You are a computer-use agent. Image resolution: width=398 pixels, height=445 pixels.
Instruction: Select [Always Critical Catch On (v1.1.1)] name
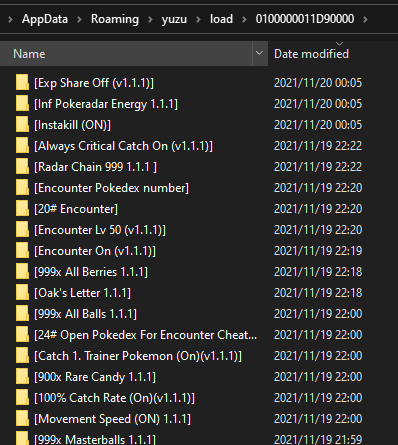(x=123, y=146)
